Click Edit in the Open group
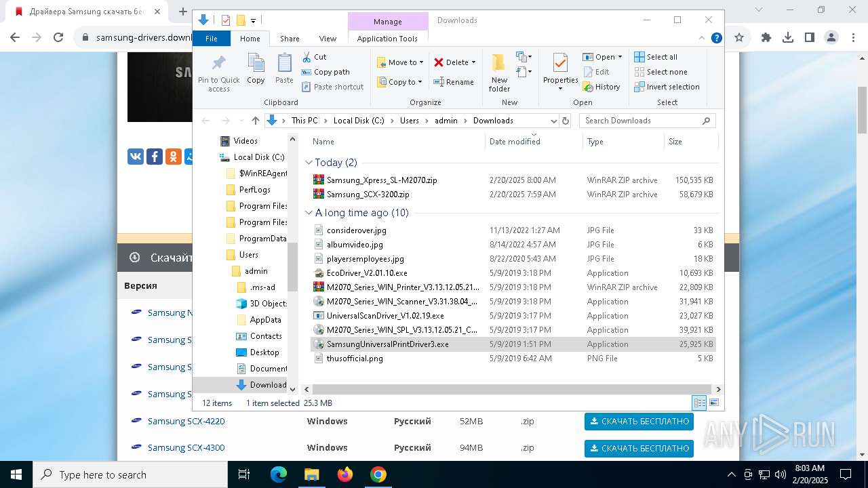 (x=595, y=72)
